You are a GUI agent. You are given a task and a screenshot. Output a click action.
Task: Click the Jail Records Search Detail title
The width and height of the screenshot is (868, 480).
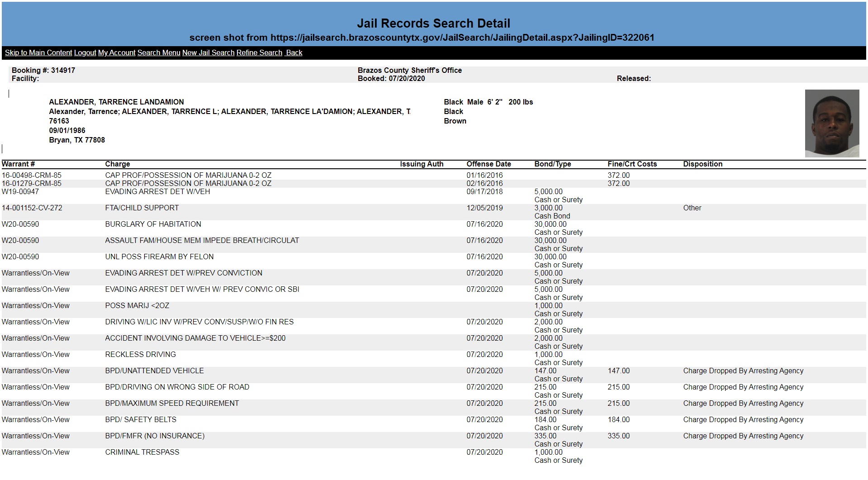coord(433,23)
